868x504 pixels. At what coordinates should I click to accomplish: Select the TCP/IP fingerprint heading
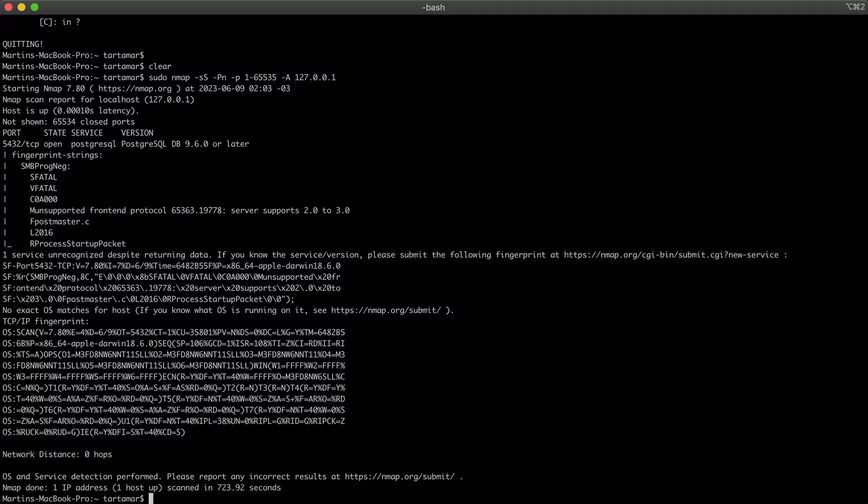coord(45,321)
